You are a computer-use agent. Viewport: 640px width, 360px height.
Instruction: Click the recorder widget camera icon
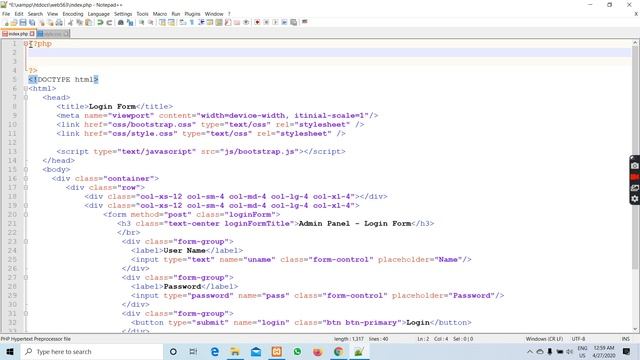(635, 166)
